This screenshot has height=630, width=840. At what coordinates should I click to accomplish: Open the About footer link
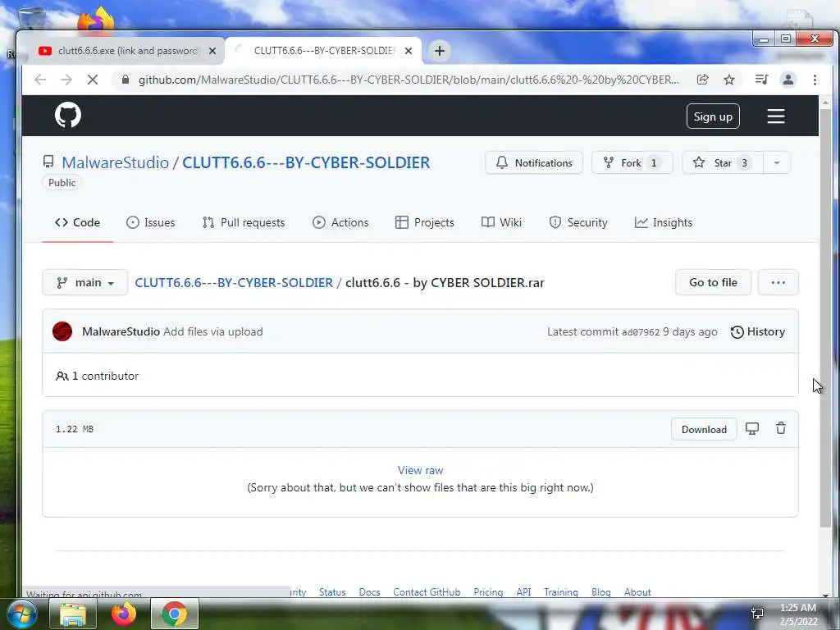tap(637, 592)
